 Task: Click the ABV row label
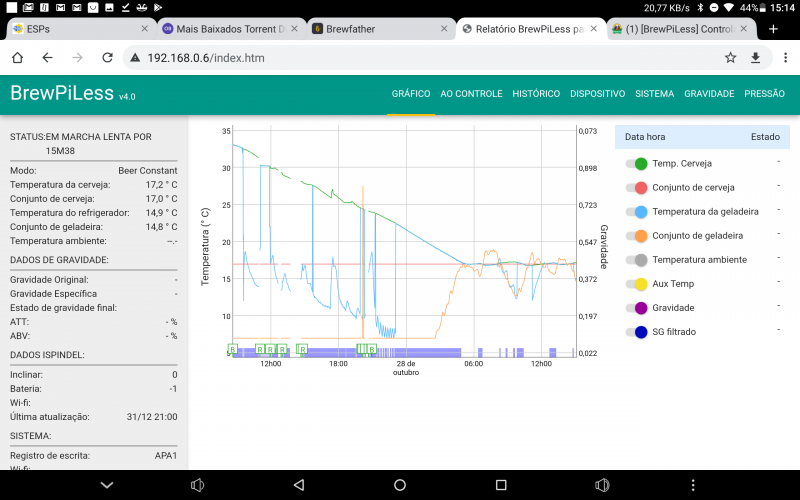20,336
